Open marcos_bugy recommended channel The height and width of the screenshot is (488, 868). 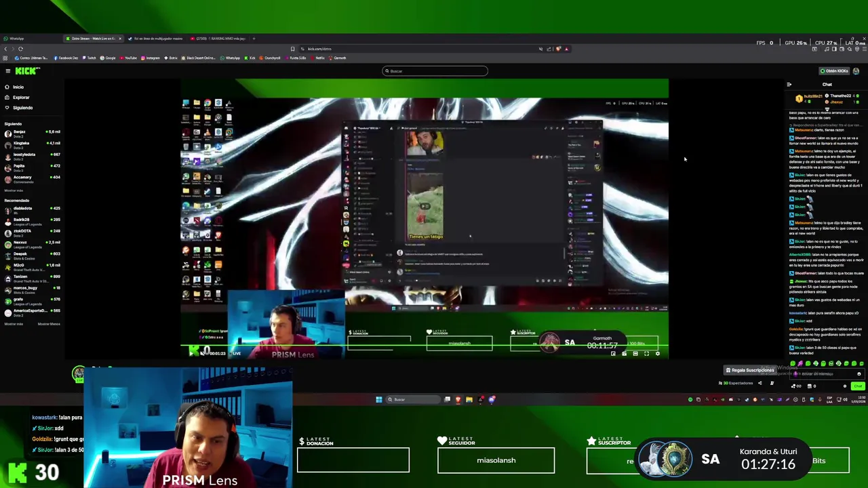32,289
